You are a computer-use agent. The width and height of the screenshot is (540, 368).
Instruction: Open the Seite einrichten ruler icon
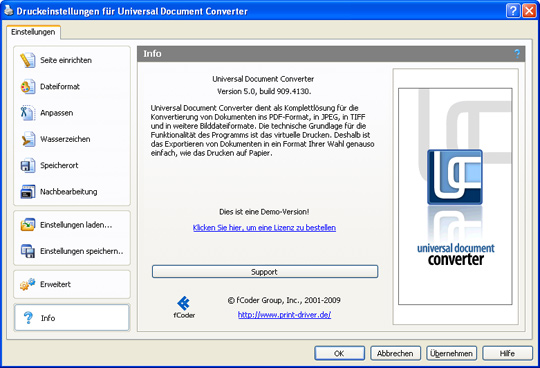(28, 60)
